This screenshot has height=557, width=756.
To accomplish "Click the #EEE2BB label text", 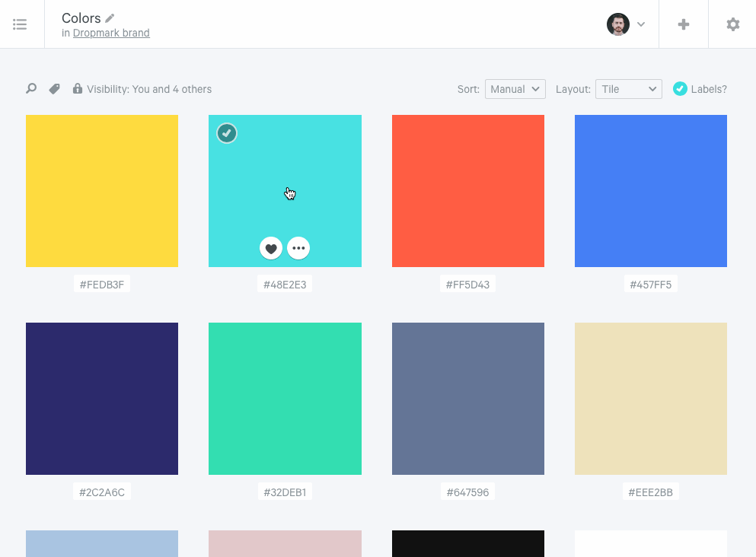I will pos(650,492).
